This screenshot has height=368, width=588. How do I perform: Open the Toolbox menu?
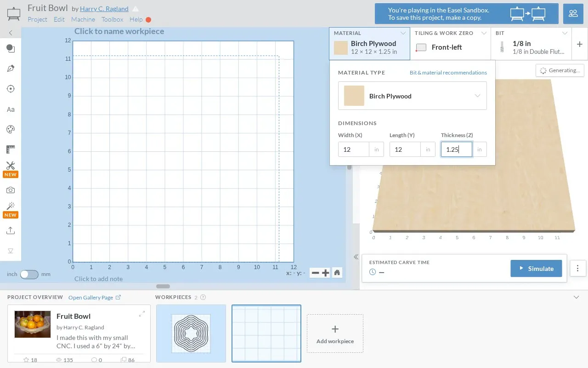coord(113,19)
